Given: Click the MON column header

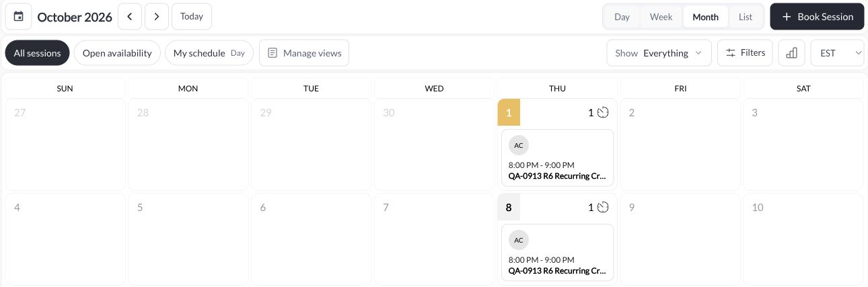Looking at the screenshot, I should (188, 88).
